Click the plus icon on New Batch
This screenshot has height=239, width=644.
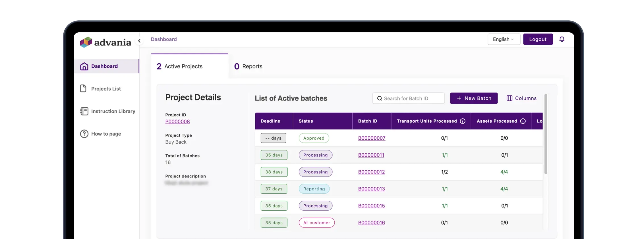tap(459, 98)
